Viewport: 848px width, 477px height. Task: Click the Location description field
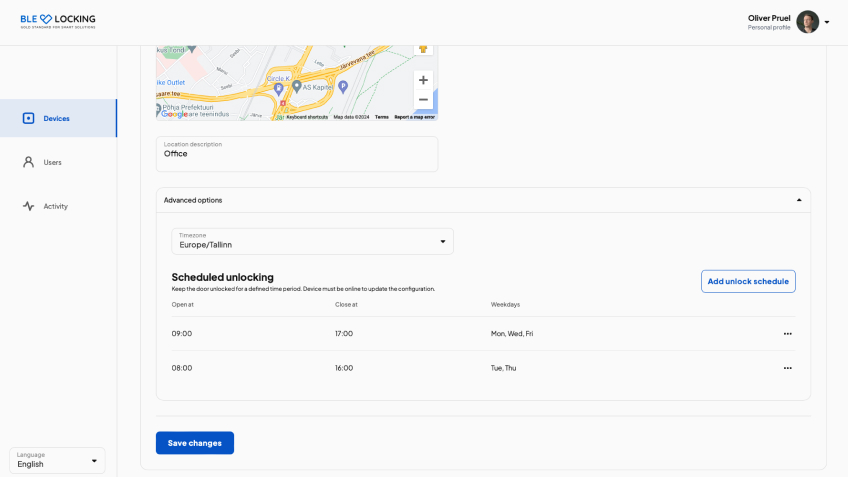click(x=296, y=154)
